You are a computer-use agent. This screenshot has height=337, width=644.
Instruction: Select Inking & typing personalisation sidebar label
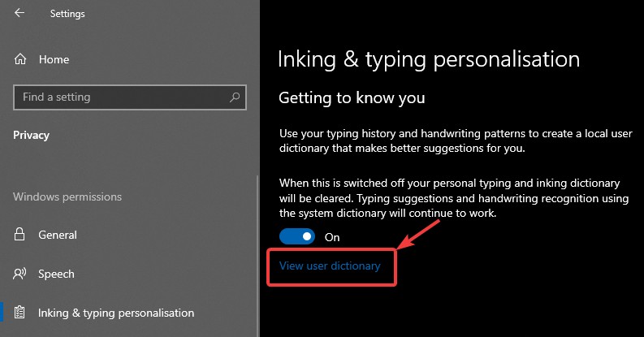coord(116,313)
